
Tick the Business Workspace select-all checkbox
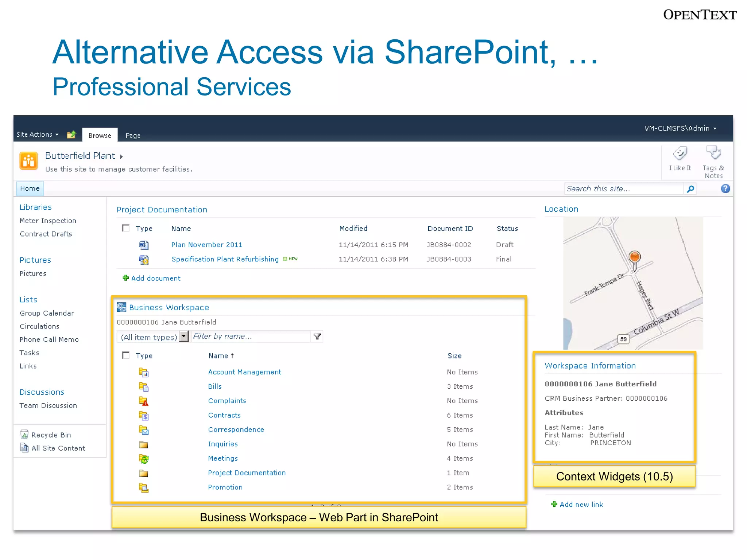tap(126, 355)
